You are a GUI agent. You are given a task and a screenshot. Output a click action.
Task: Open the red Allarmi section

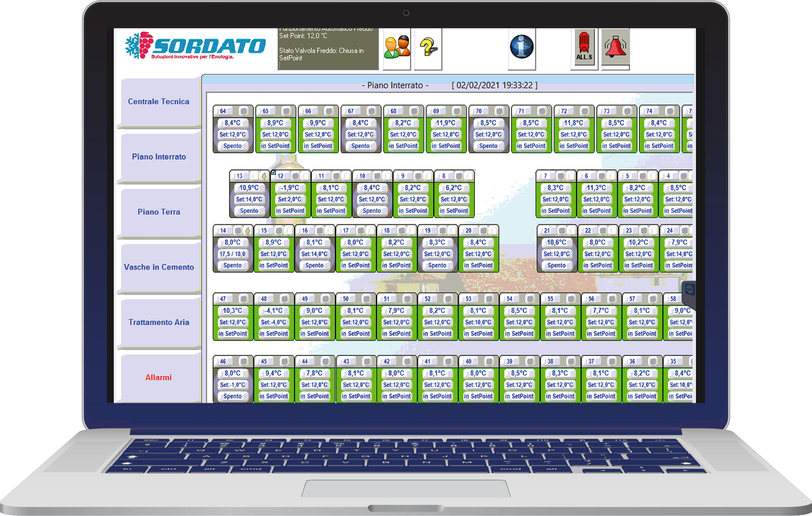(158, 378)
